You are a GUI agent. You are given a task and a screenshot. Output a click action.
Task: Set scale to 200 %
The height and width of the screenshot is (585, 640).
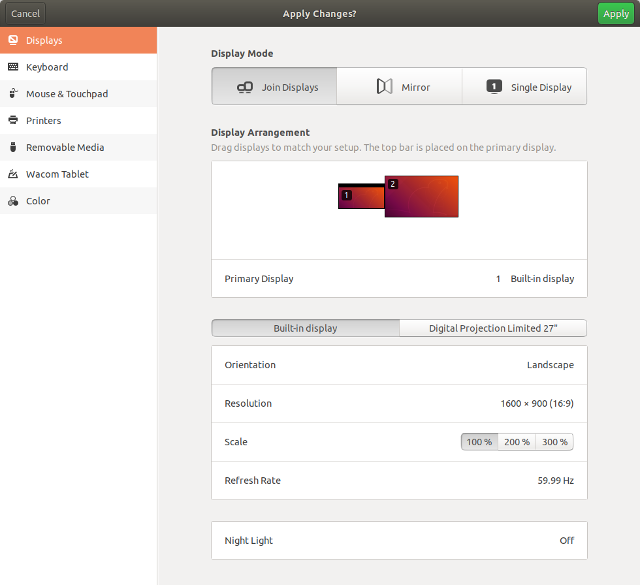[x=517, y=442]
